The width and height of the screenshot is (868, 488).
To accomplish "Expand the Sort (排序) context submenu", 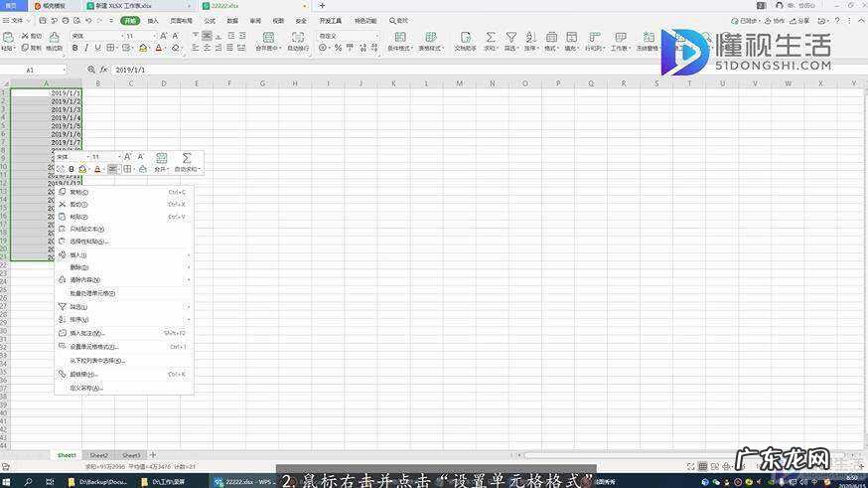I will [x=124, y=320].
